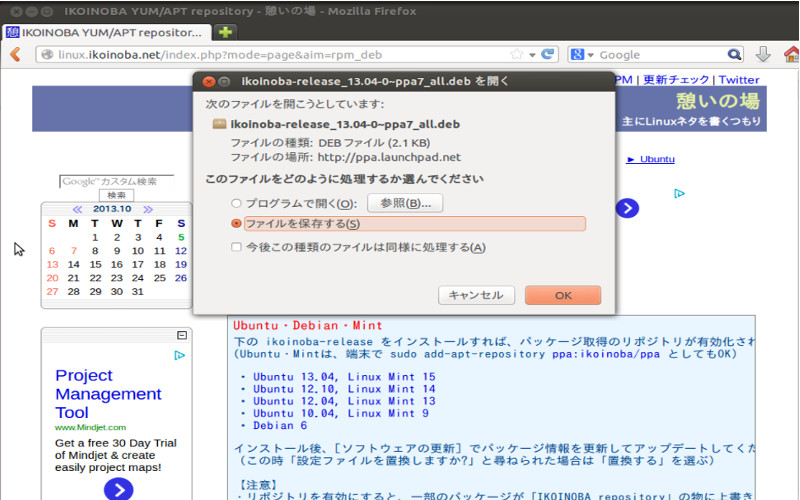800x500 pixels.
Task: Open the URL history dropdown arrow
Action: tap(532, 55)
